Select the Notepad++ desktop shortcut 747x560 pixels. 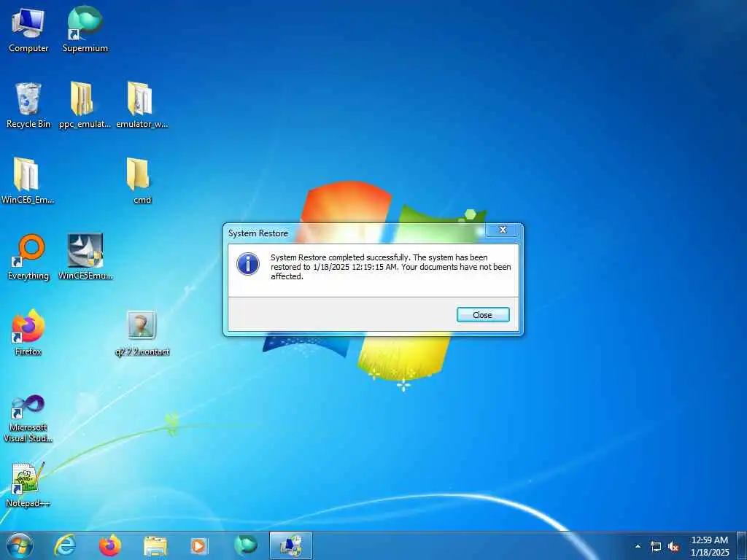28,485
